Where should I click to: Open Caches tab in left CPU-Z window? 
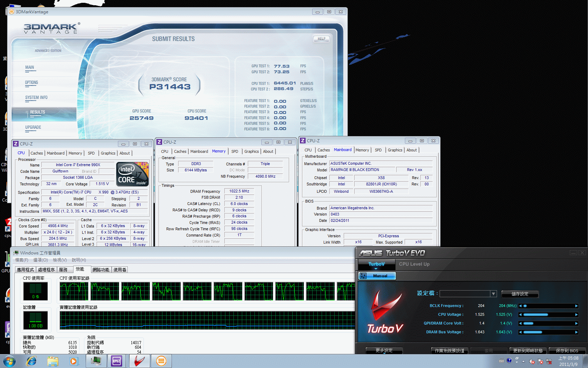point(36,153)
